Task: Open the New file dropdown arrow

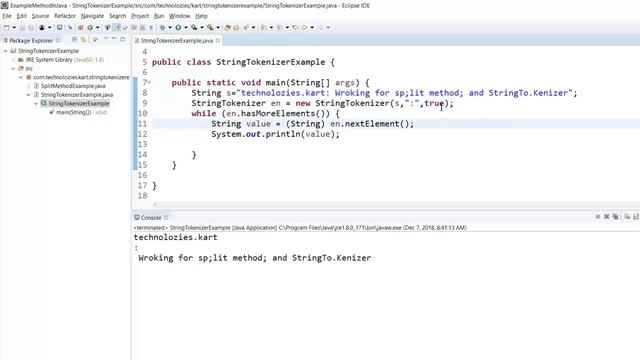Action: click(14, 27)
